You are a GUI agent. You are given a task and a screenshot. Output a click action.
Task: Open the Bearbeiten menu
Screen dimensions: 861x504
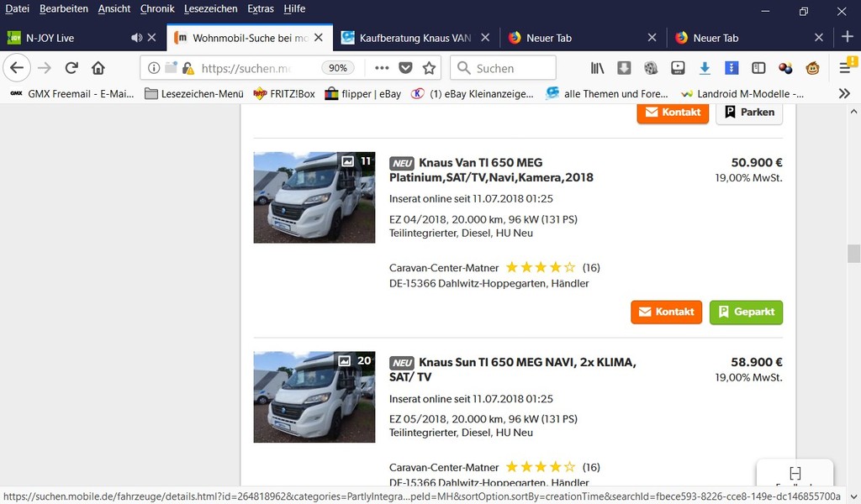point(64,8)
